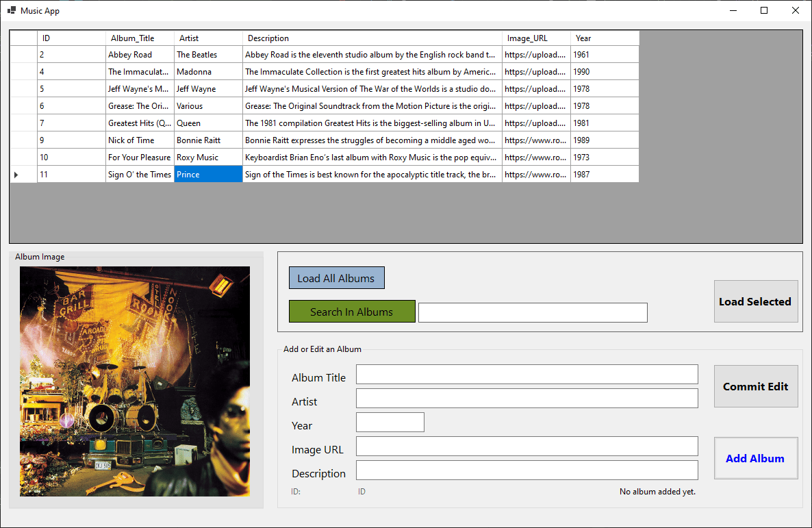Viewport: 812px width, 528px height.
Task: Select the row header with the arrow indicator
Action: [x=24, y=174]
